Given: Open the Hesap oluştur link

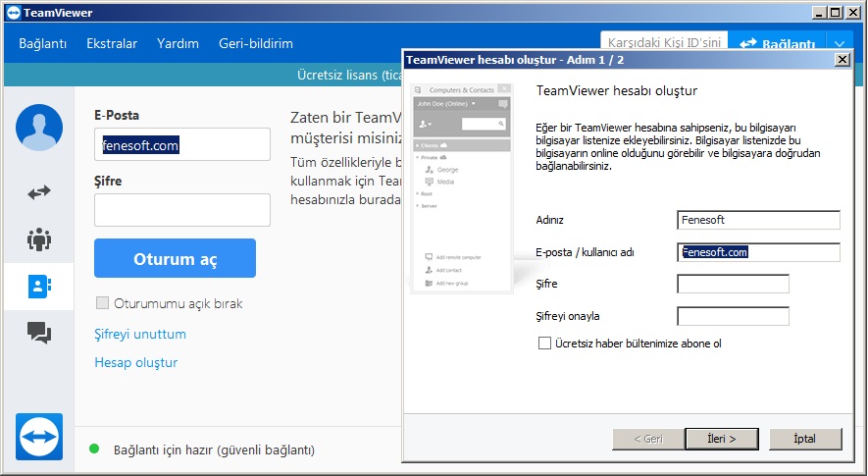Looking at the screenshot, I should (x=136, y=362).
